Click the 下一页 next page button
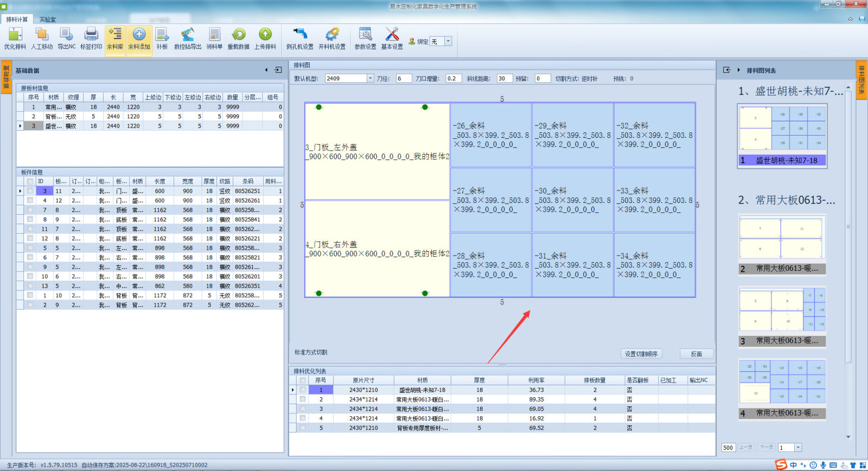Image resolution: width=868 pixels, height=471 pixels. pos(767,448)
